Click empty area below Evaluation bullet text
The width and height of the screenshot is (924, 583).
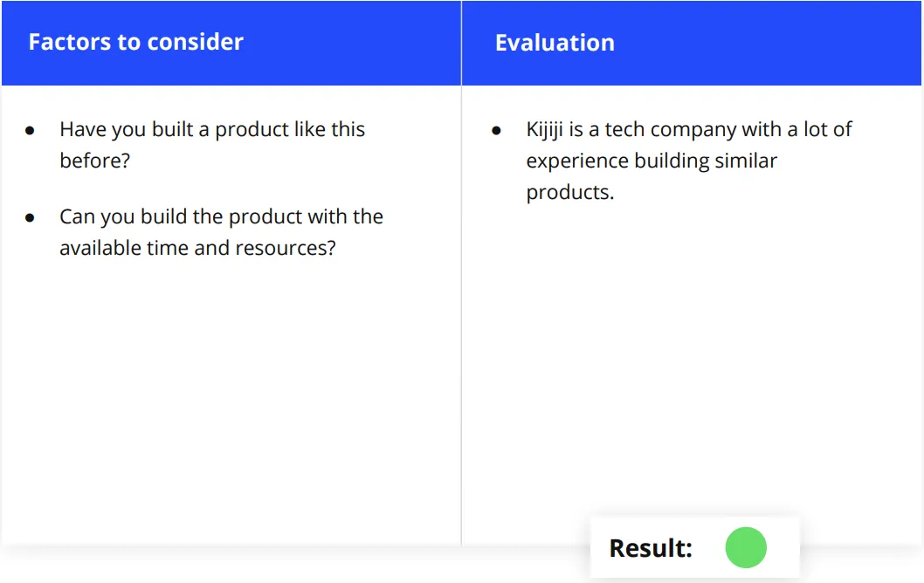coord(691,353)
